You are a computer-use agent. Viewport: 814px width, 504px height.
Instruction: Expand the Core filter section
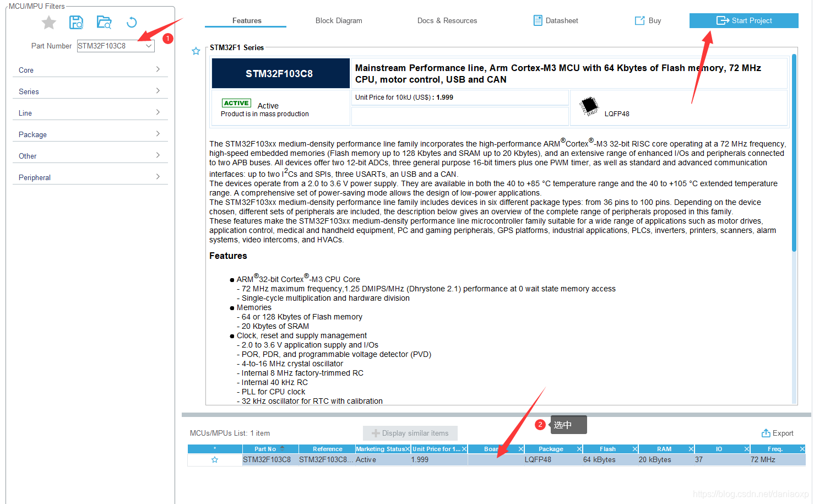90,70
